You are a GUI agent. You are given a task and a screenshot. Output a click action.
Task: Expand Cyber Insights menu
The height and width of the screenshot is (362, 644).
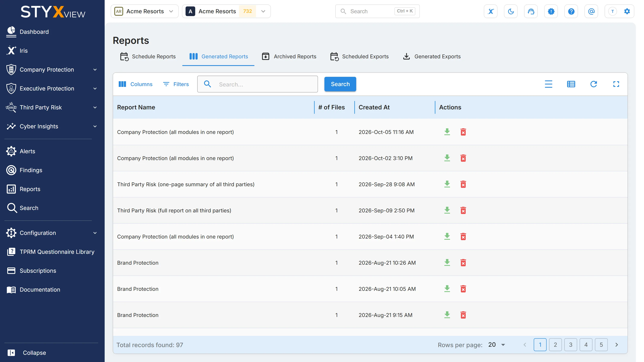tap(52, 126)
